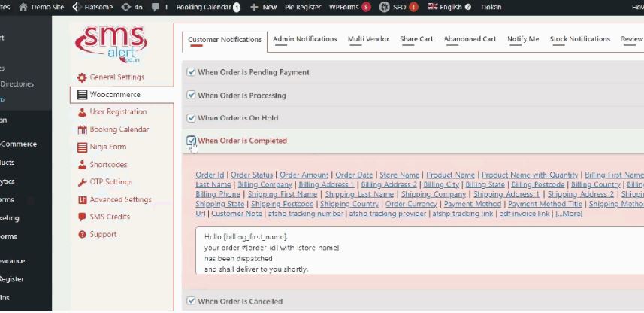Toggle When Order is Completed checkbox
This screenshot has width=644, height=313.
click(x=191, y=141)
